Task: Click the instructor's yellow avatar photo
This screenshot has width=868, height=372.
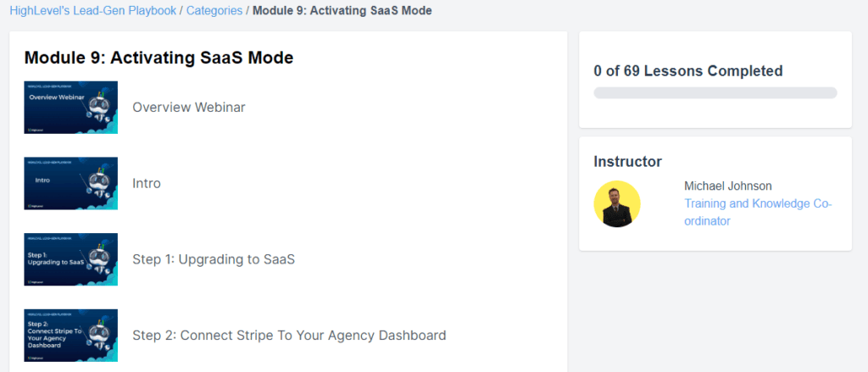Action: [x=617, y=203]
